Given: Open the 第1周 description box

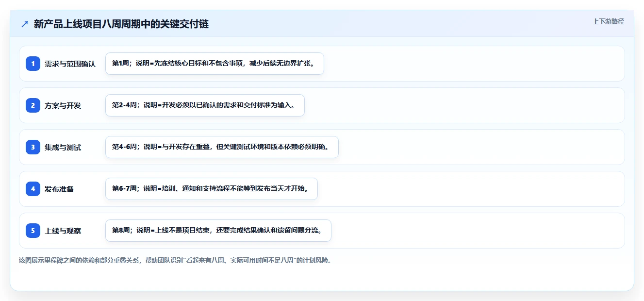Looking at the screenshot, I should [x=215, y=64].
